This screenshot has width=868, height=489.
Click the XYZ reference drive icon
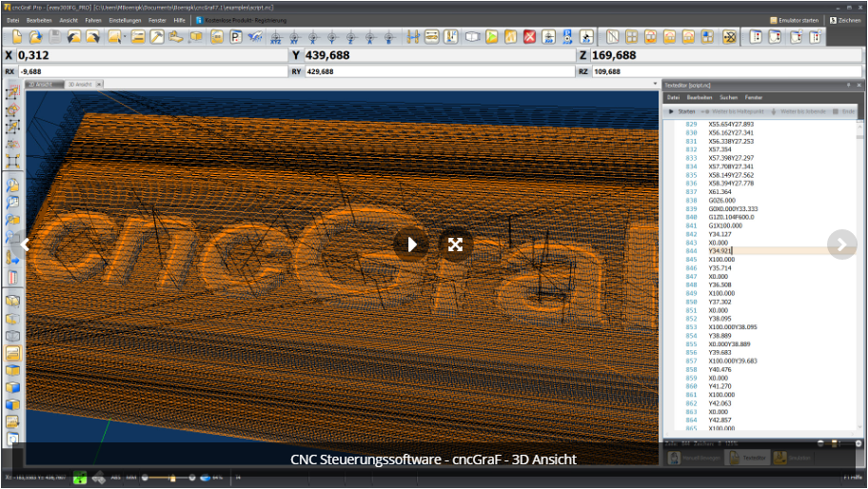275,37
